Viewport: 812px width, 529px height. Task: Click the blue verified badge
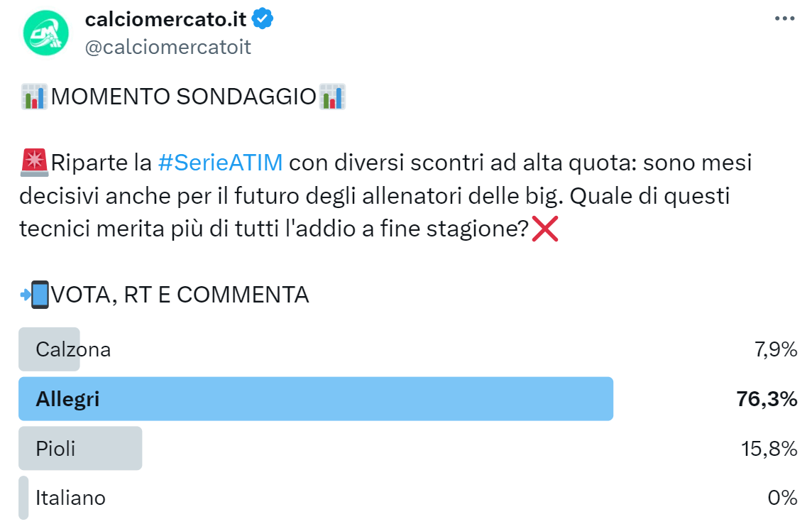pos(264,20)
